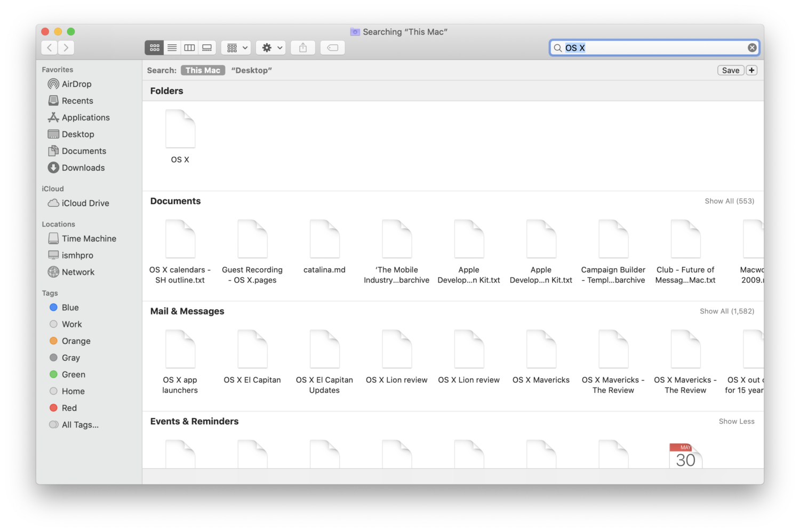Save the current search
800x532 pixels.
pos(730,70)
